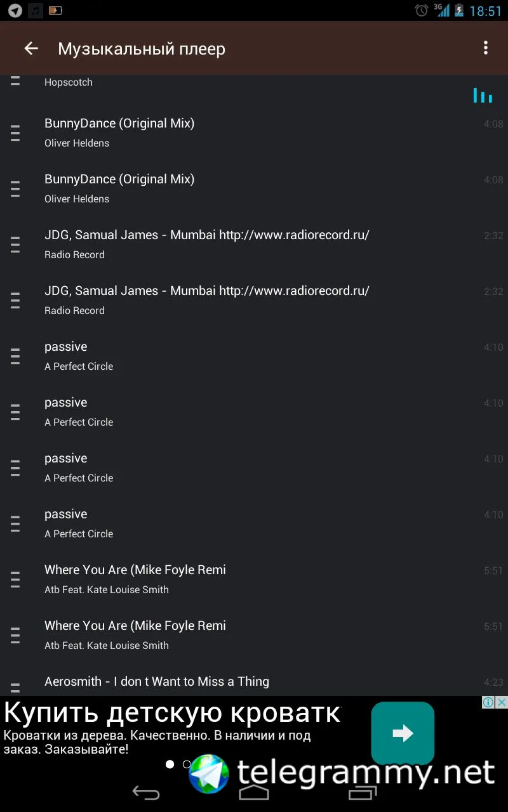Open the three-dot overflow menu
The width and height of the screenshot is (508, 812).
tap(486, 48)
